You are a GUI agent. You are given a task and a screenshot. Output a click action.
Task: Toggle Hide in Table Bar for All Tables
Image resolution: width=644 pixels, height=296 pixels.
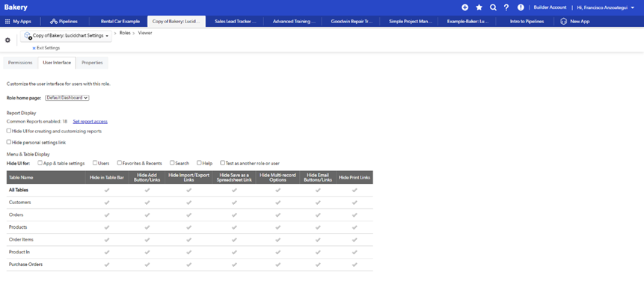pos(107,190)
